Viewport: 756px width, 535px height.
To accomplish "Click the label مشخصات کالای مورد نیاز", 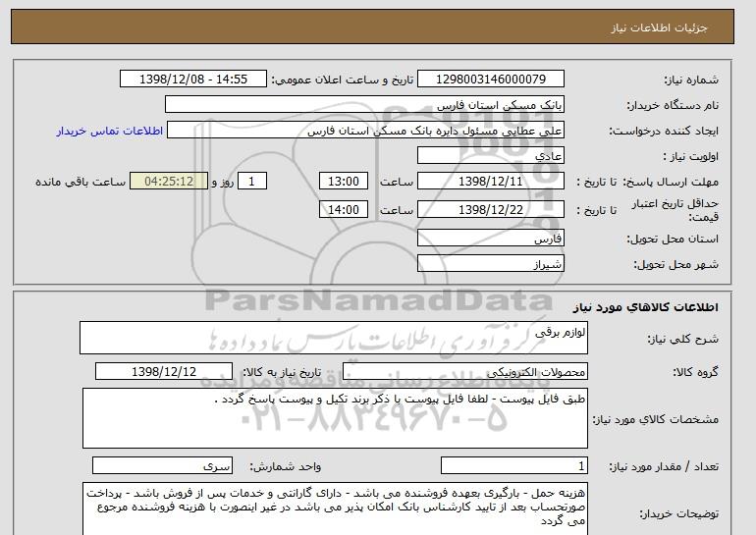I will pyautogui.click(x=655, y=419).
